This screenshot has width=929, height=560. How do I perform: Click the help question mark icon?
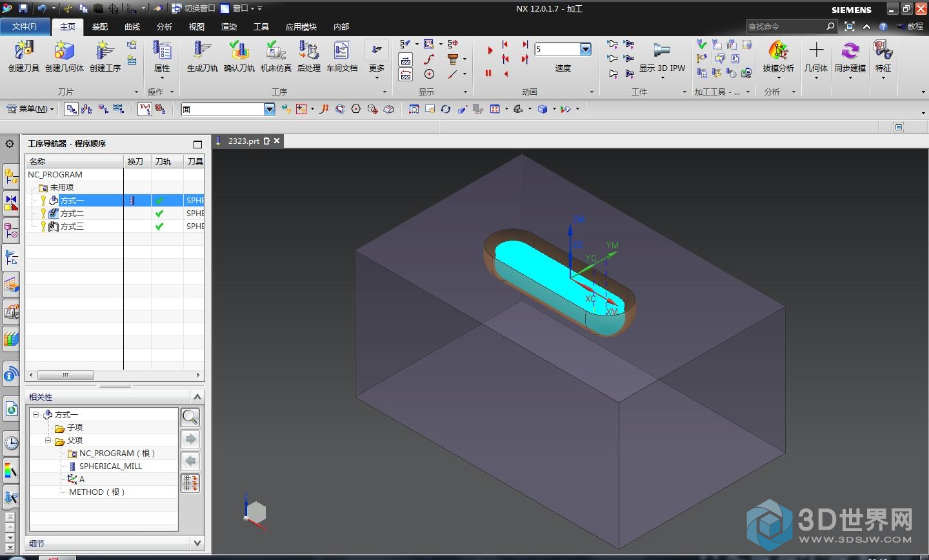click(x=883, y=26)
